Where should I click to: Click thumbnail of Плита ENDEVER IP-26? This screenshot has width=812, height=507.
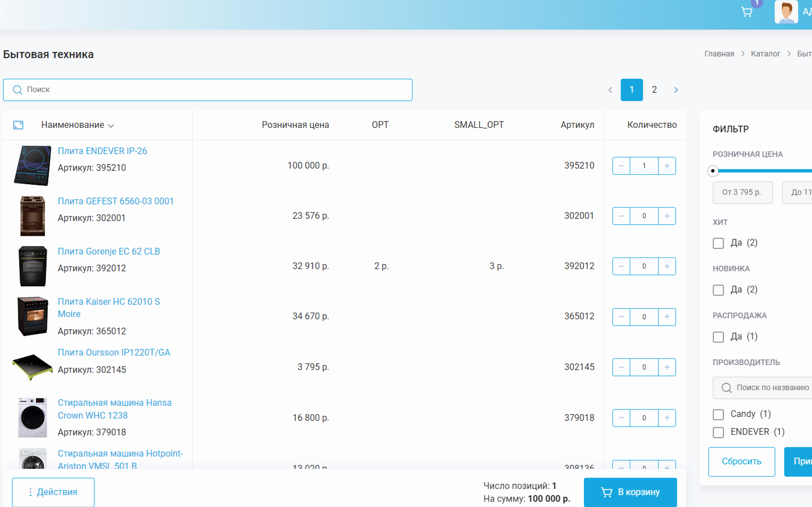33,166
